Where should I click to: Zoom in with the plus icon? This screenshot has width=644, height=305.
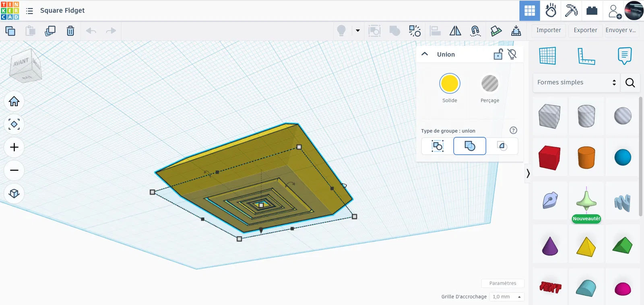click(x=14, y=147)
